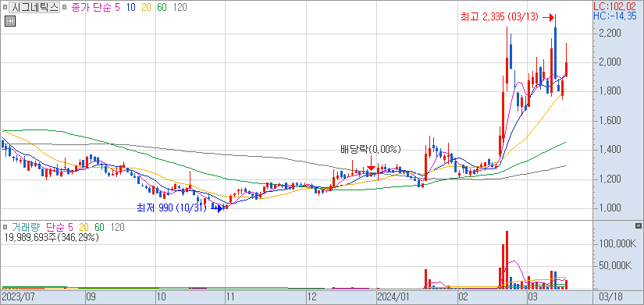Select the 종가 단순 price indicator label

(x=91, y=7)
